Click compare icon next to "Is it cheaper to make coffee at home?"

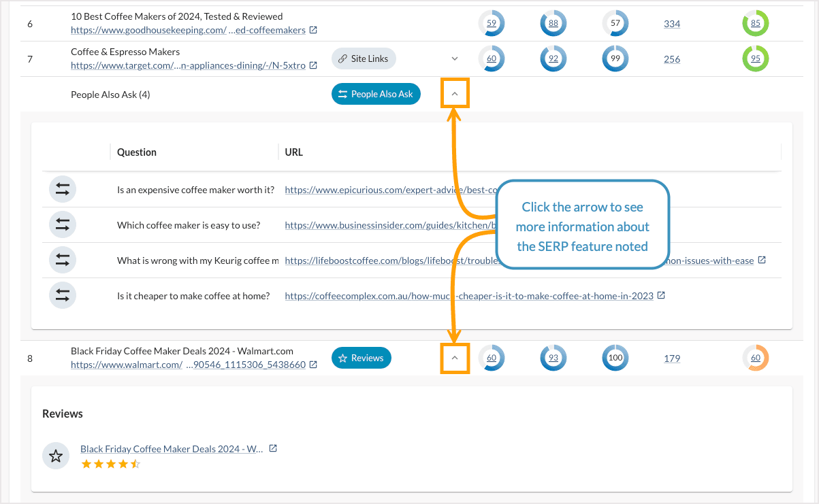click(62, 295)
